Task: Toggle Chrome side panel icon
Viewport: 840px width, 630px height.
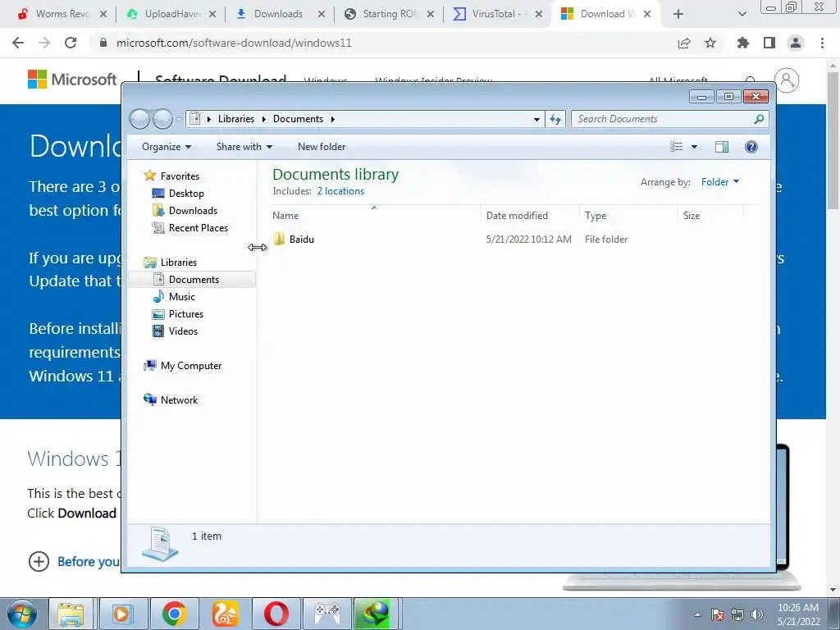Action: click(x=769, y=43)
